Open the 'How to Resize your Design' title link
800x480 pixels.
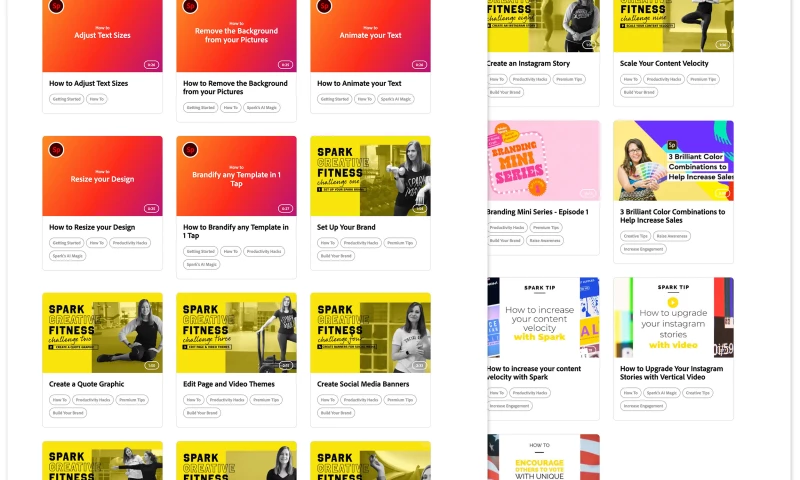92,227
